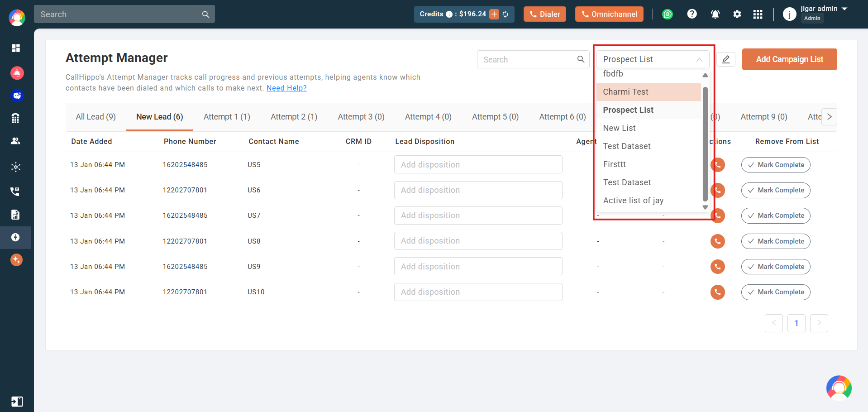868x412 pixels.
Task: Open the power dialer lightning sidebar icon
Action: click(15, 237)
